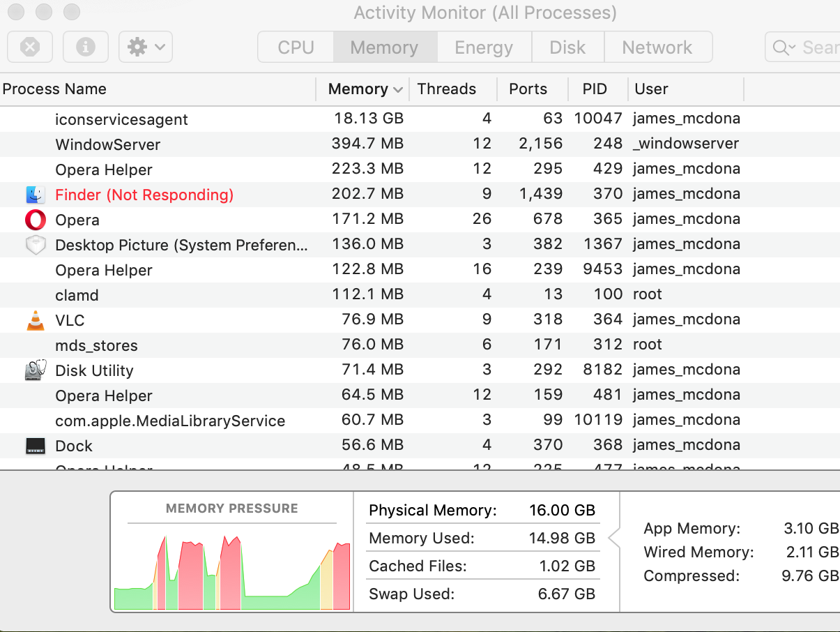Click the App Memory label

click(692, 529)
